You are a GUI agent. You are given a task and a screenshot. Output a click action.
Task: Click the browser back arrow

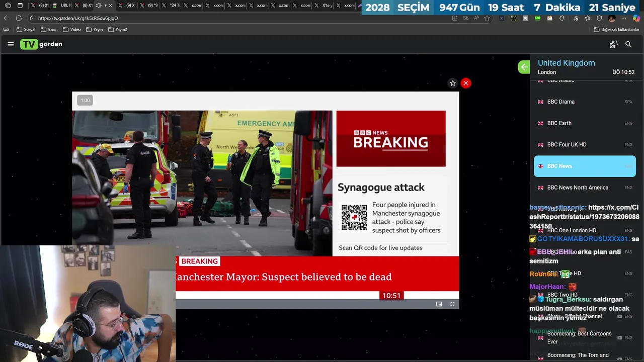7,18
